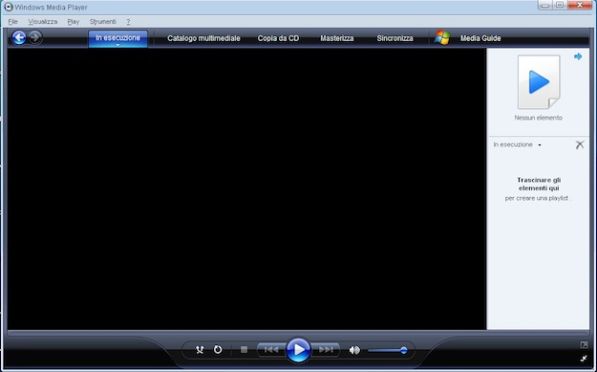597x372 pixels.
Task: Stop playback with the Stop button
Action: 244,350
